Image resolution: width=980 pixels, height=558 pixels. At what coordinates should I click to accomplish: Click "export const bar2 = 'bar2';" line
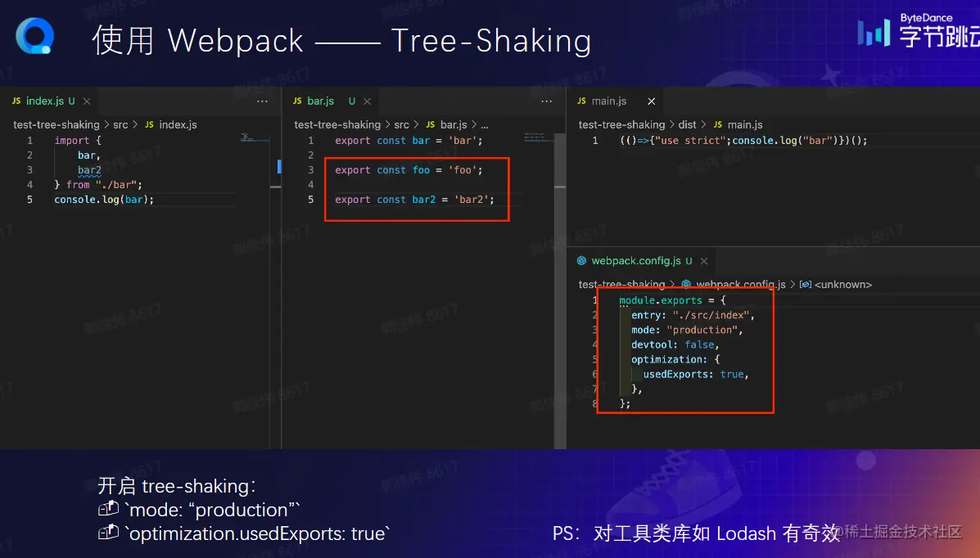point(414,200)
